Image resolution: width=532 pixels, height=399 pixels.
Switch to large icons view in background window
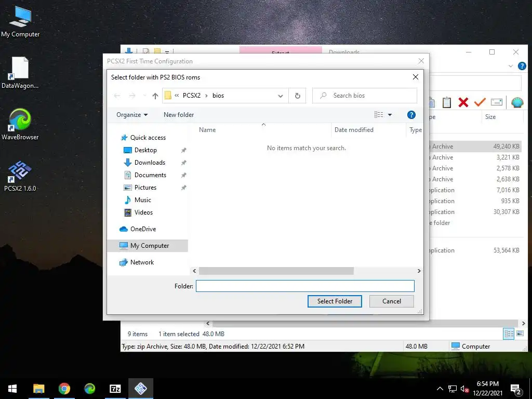(x=520, y=334)
